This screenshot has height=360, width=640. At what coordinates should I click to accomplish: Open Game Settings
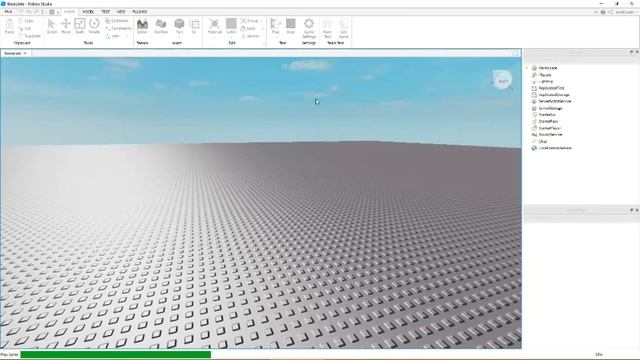click(x=309, y=28)
